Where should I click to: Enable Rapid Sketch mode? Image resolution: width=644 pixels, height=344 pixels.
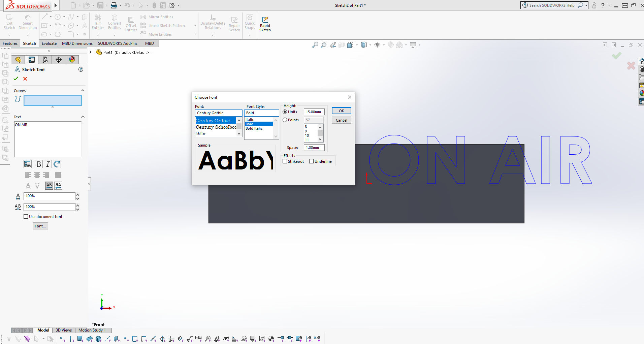(265, 23)
